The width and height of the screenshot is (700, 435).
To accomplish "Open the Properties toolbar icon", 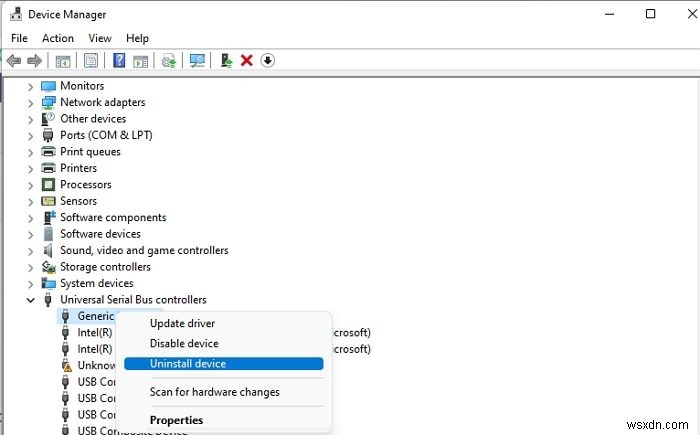I will (x=91, y=60).
